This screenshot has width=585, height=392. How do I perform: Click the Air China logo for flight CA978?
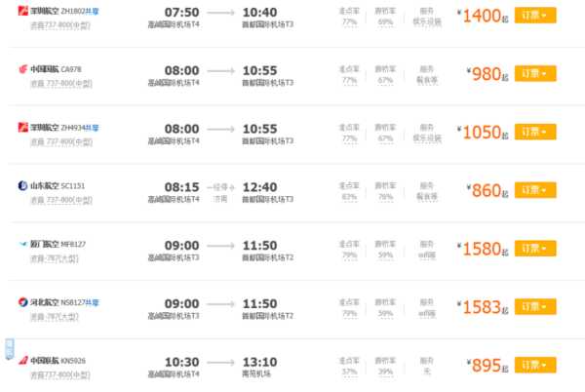[x=23, y=69]
